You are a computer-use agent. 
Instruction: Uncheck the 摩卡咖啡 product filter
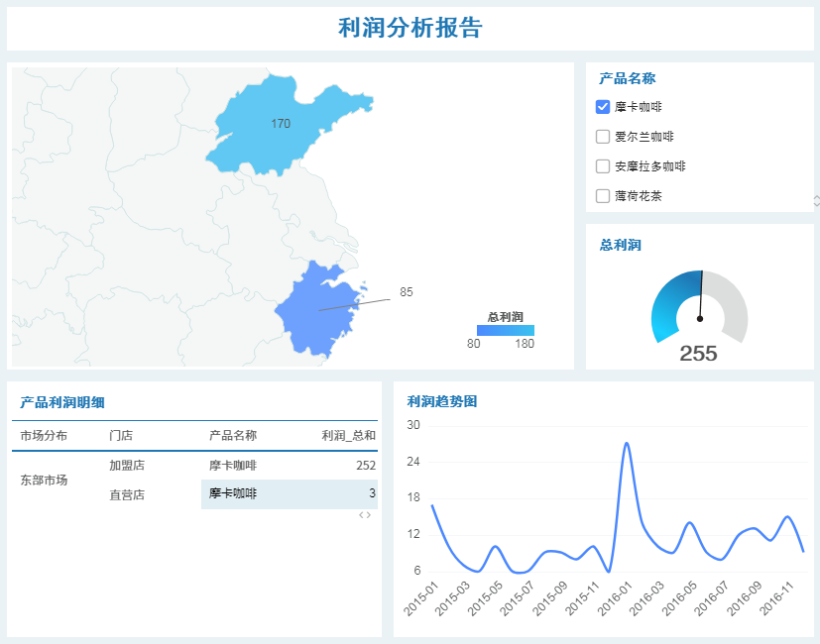click(x=603, y=106)
